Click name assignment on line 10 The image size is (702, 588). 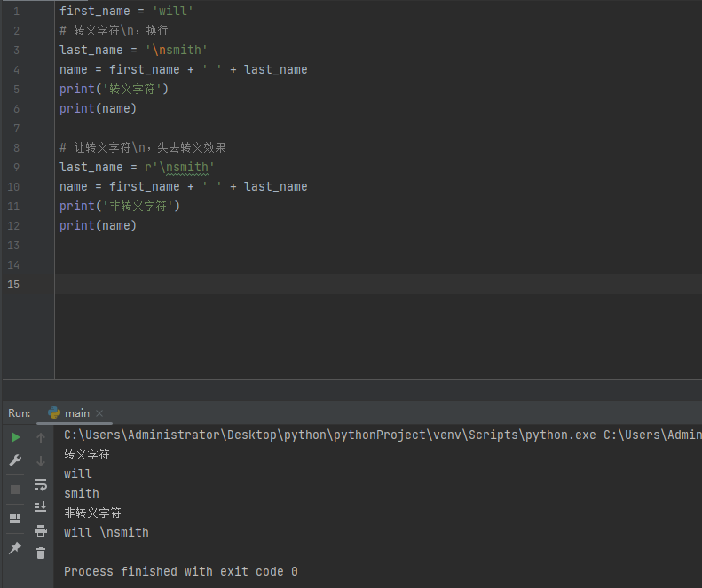(x=184, y=186)
